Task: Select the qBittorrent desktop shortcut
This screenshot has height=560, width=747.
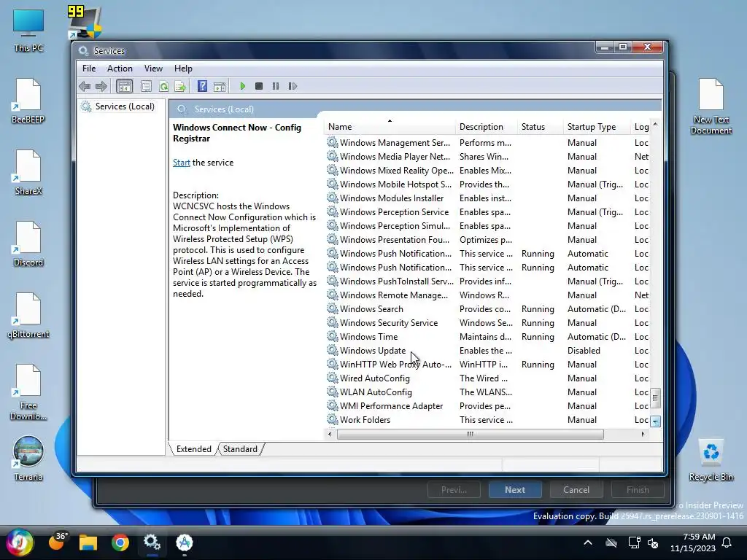Action: (28, 316)
